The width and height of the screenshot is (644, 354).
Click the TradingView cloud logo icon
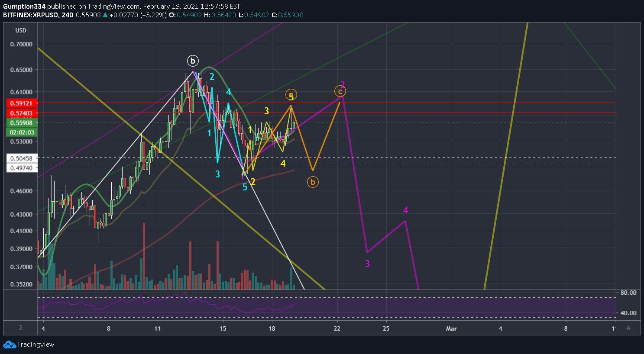(10, 344)
